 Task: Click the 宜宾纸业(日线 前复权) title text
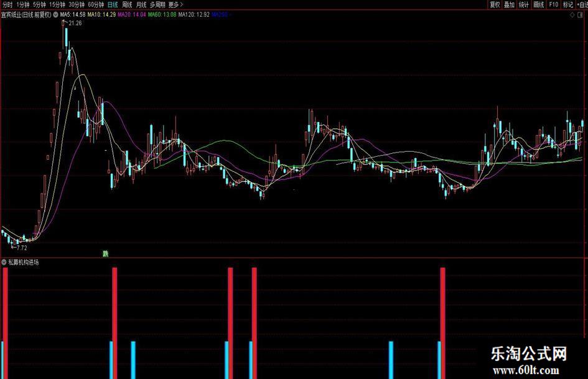[x=26, y=15]
